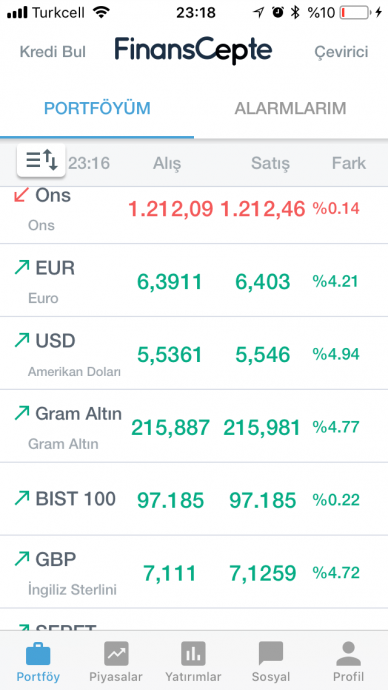Open the Çevirici converter link
This screenshot has height=690, width=388.
[x=341, y=52]
